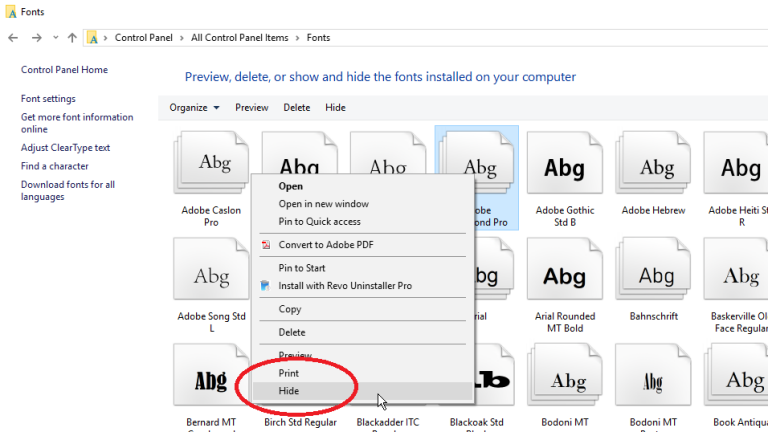The width and height of the screenshot is (768, 432).
Task: Select All Control Panel Items breadcrumb
Action: [240, 38]
